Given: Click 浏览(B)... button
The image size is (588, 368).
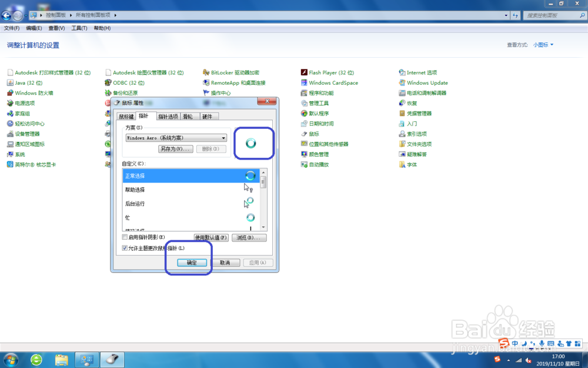Looking at the screenshot, I should click(x=249, y=237).
